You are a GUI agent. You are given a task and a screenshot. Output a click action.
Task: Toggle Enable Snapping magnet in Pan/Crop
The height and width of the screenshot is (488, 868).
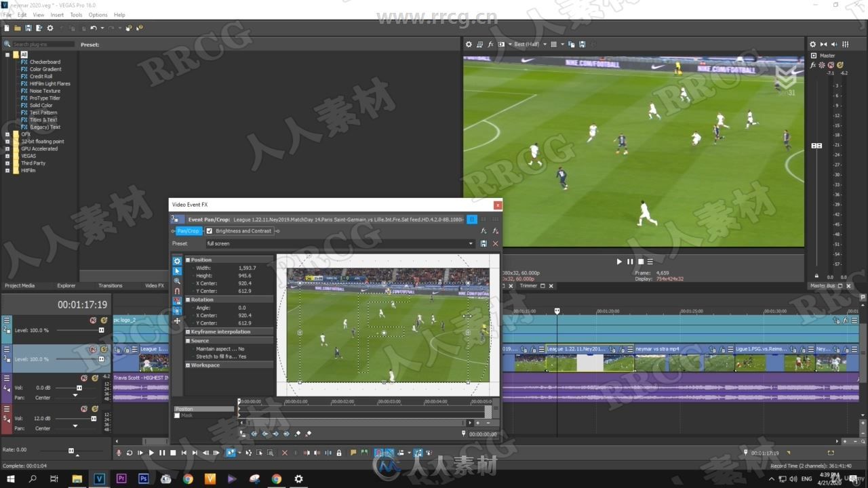tap(177, 291)
